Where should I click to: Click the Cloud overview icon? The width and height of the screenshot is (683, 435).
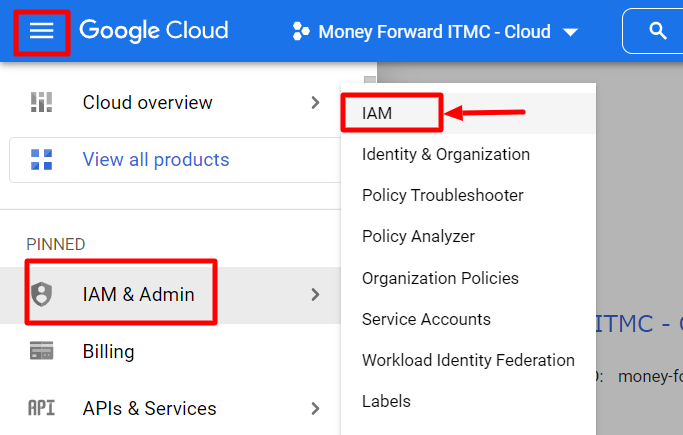click(41, 102)
